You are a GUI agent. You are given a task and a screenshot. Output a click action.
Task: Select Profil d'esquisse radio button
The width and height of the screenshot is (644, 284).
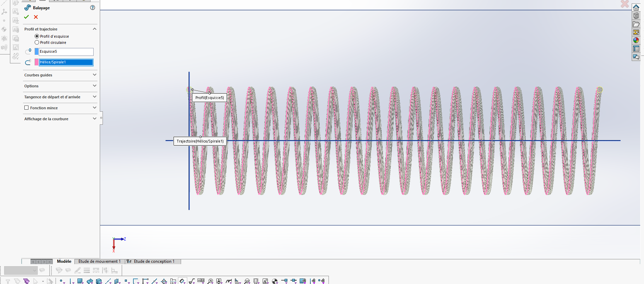tap(37, 36)
